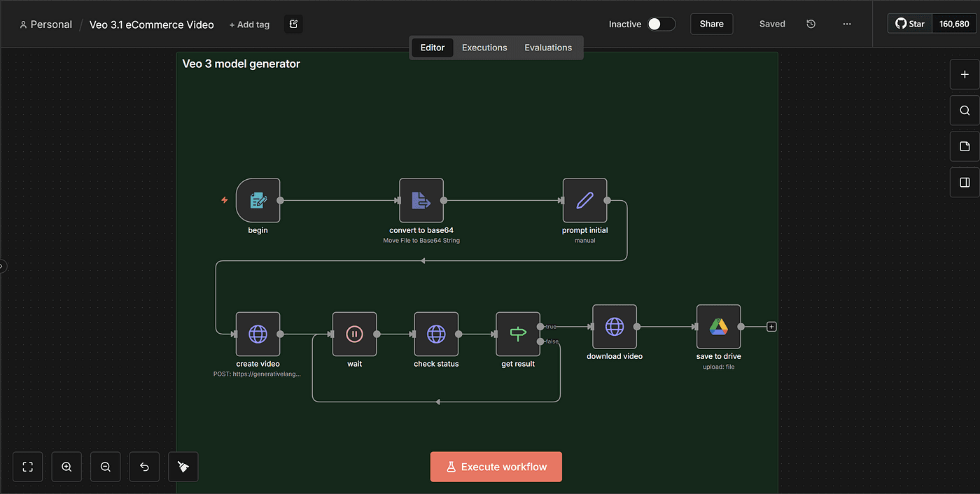Switch to the Evaluations tab
The image size is (980, 494).
[548, 48]
